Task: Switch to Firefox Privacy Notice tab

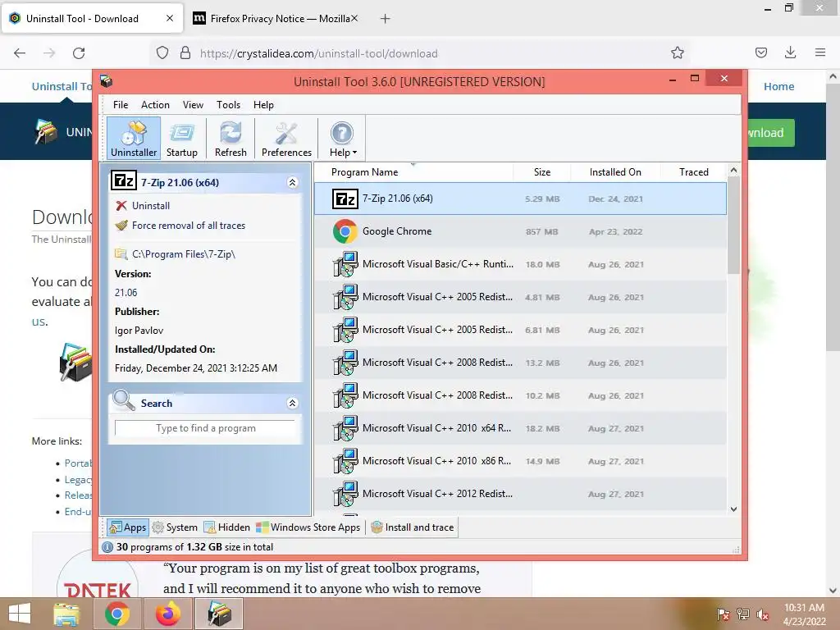Action: click(276, 19)
